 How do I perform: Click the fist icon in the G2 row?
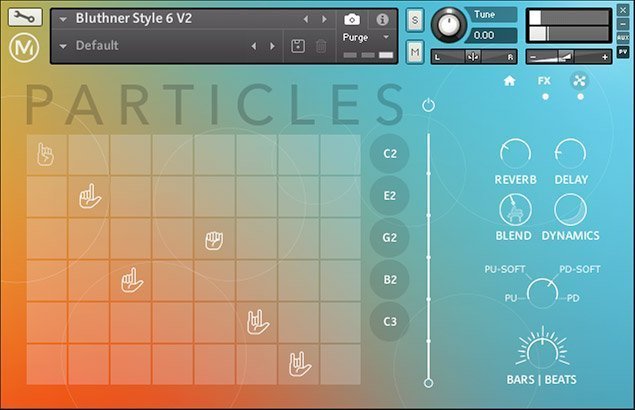[x=213, y=239]
